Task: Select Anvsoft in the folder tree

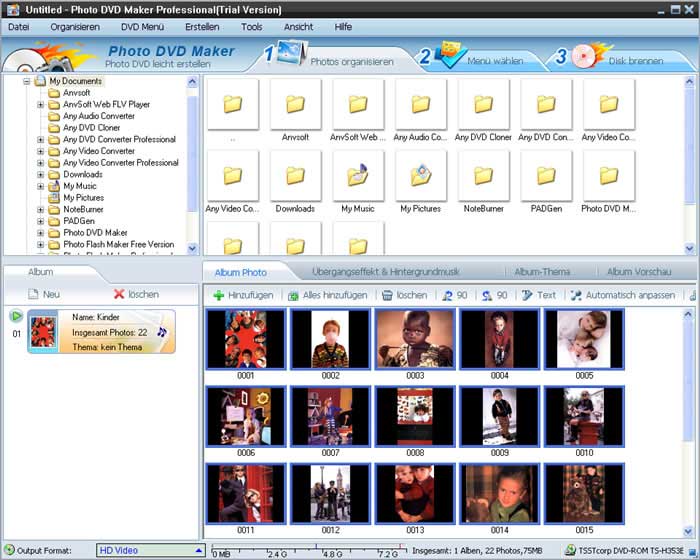Action: [76, 93]
